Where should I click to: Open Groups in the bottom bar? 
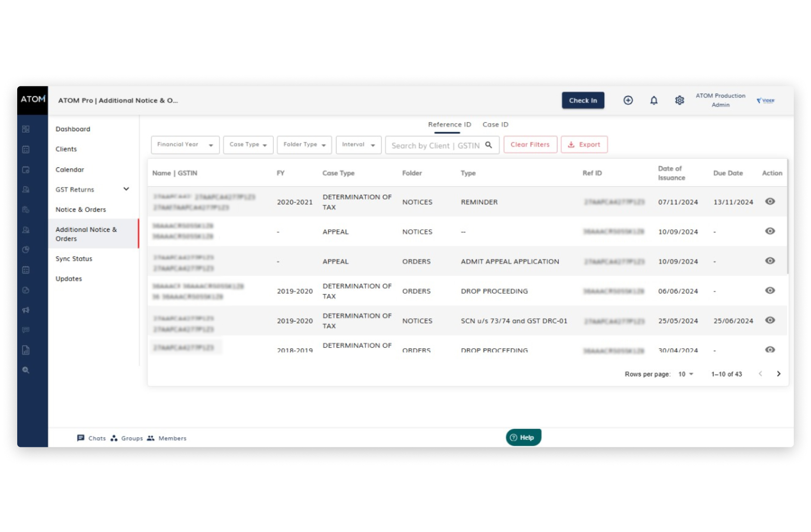click(127, 438)
